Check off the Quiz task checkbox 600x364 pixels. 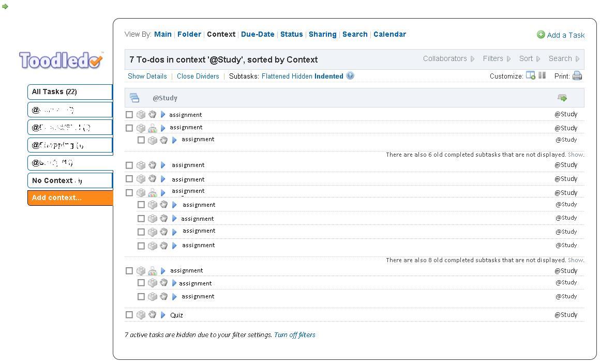click(x=129, y=315)
